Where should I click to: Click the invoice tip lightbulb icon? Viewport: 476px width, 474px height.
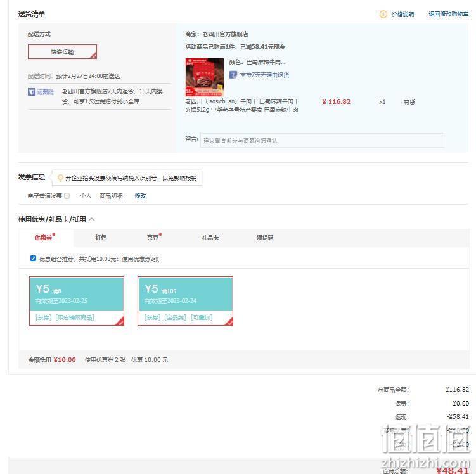[x=60, y=178]
